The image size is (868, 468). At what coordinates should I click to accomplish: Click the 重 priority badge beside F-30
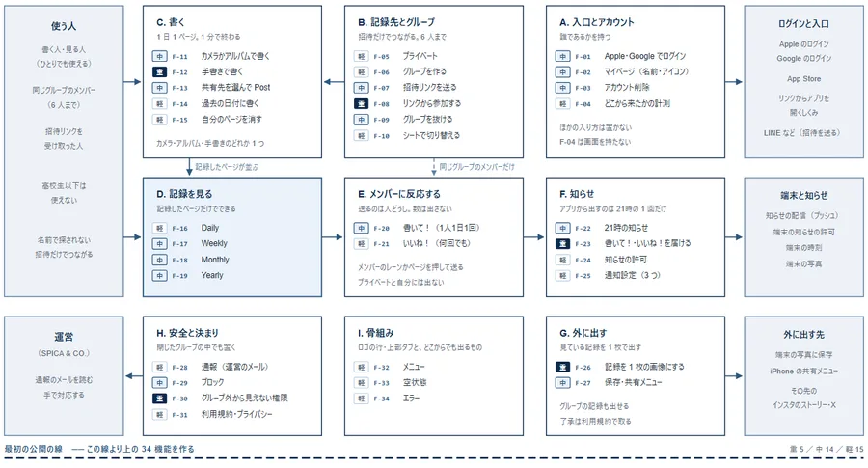[x=159, y=399]
